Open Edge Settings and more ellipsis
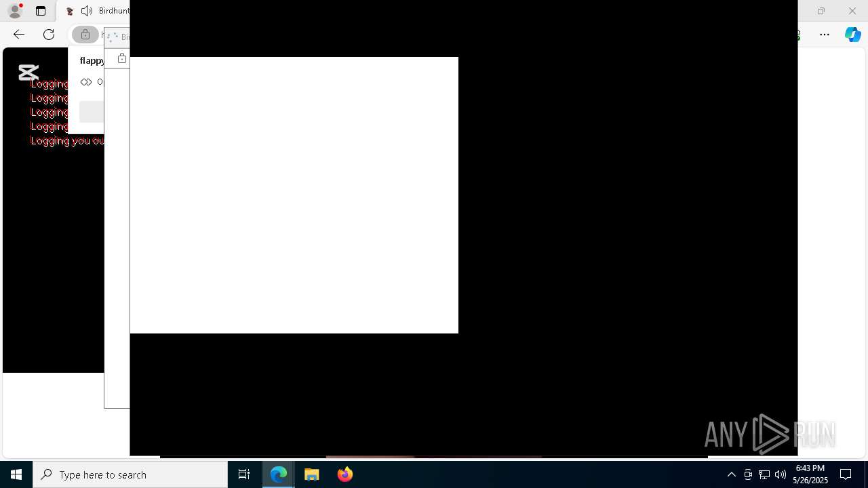Viewport: 868px width, 488px height. [x=825, y=35]
